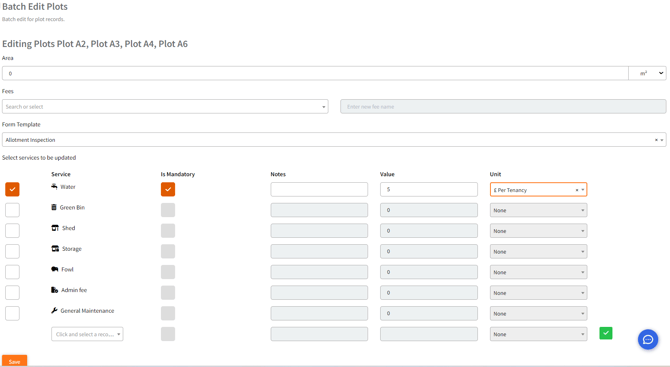The width and height of the screenshot is (670, 367).
Task: Open the Click and select a record dropdown
Action: click(87, 334)
